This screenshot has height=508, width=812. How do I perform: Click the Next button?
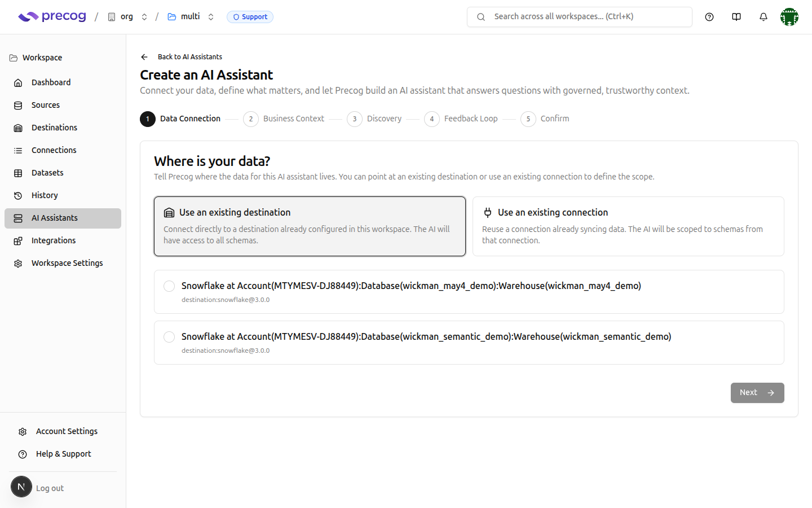coord(757,393)
